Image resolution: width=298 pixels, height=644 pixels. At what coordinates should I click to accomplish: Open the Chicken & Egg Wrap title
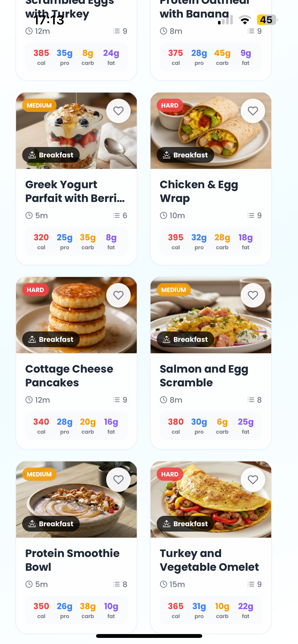click(x=199, y=191)
